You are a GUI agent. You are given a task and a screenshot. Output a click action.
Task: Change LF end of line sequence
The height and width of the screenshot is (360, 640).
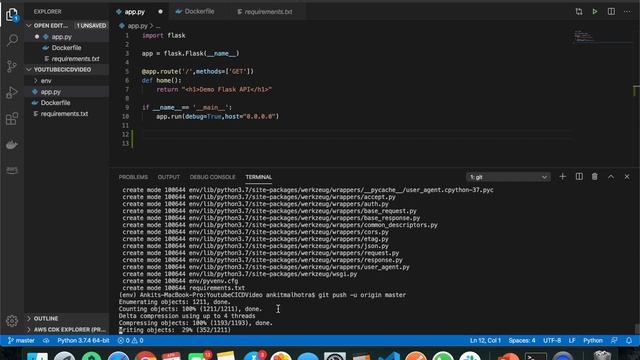pos(572,340)
